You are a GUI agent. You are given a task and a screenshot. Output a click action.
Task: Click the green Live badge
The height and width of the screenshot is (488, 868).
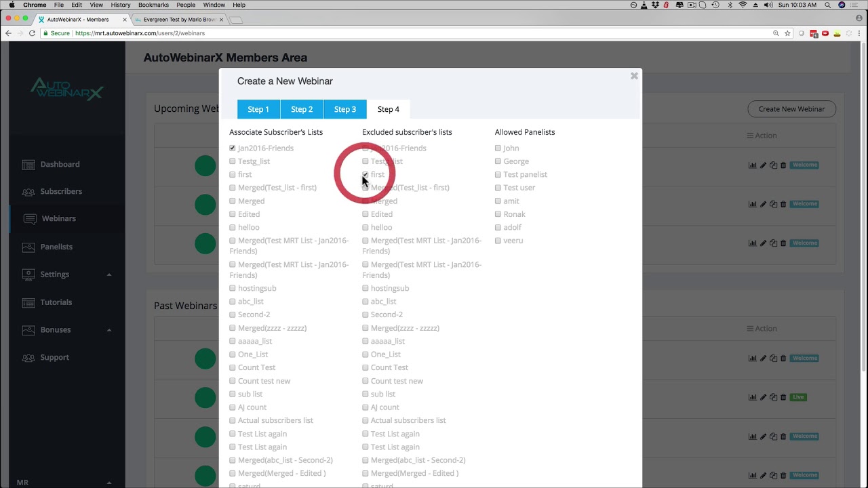[798, 397]
